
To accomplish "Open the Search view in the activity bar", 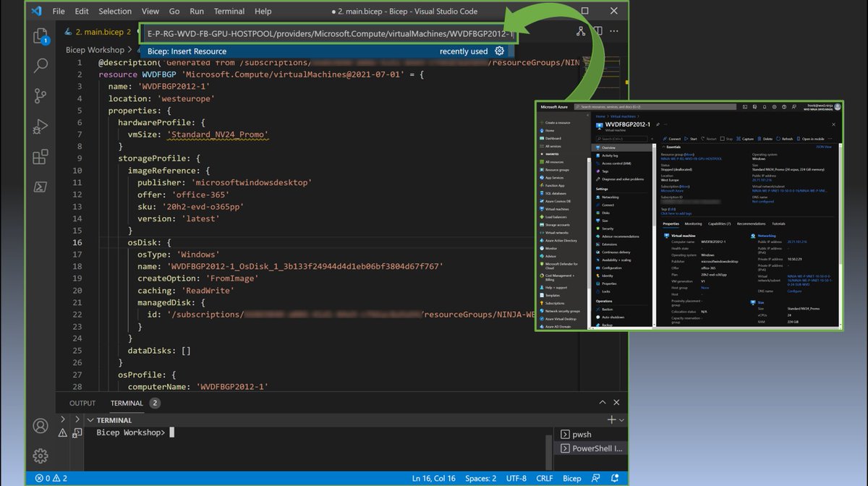I will (x=41, y=66).
